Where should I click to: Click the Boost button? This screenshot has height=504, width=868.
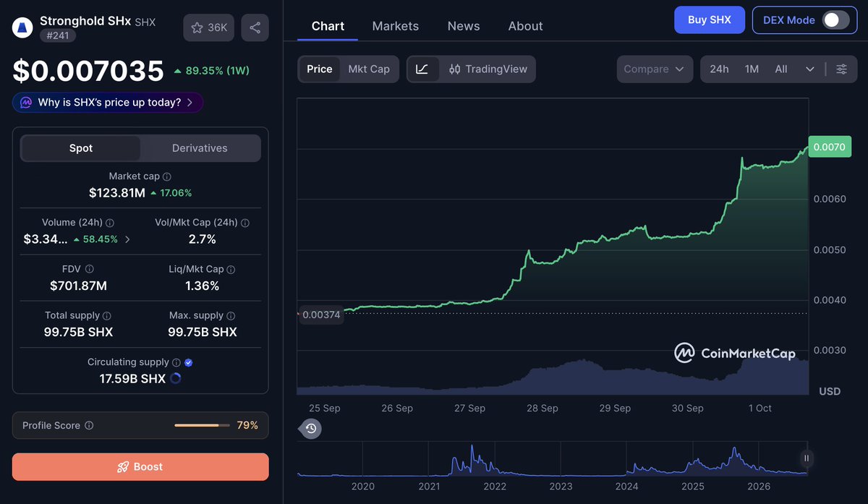pos(140,467)
